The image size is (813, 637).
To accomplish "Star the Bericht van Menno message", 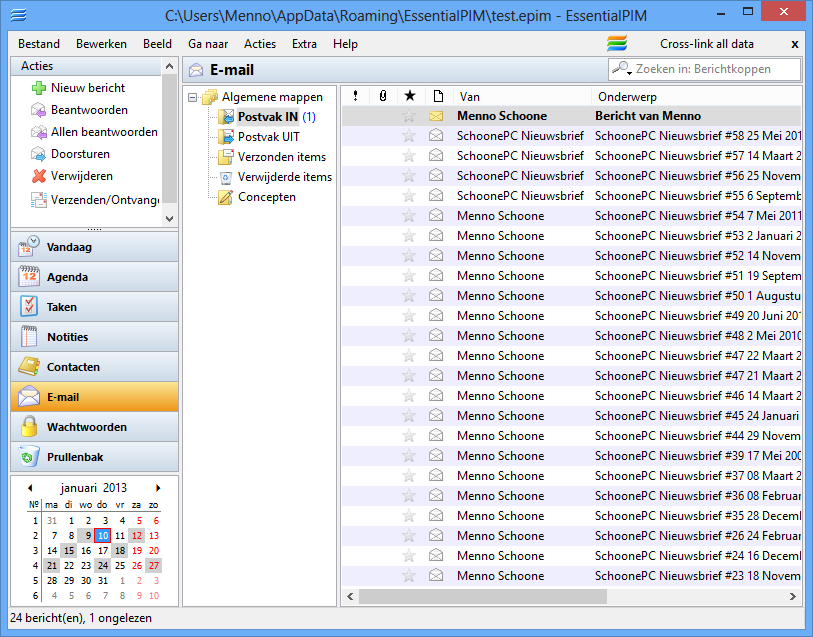I will [409, 116].
